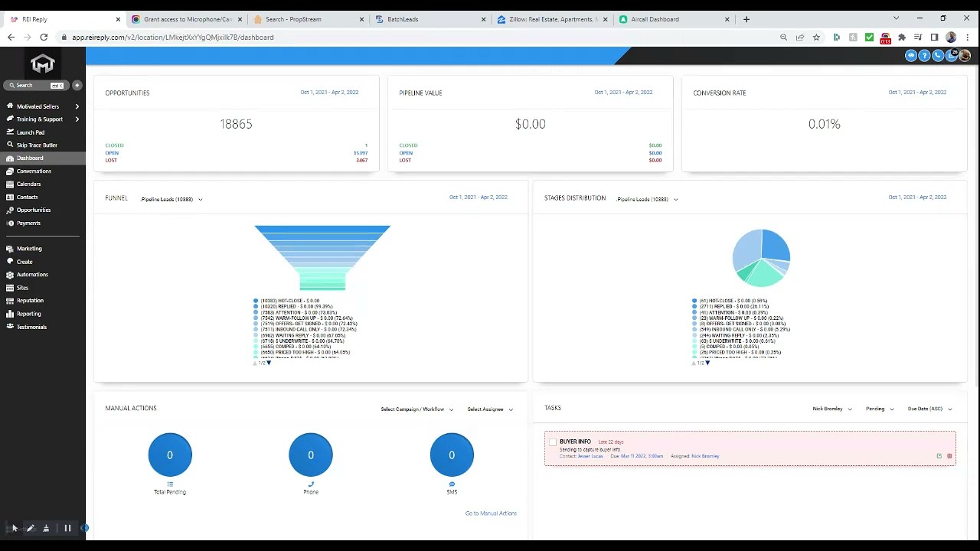
Task: Switch to Grant access to Microphone tab
Action: point(188,19)
